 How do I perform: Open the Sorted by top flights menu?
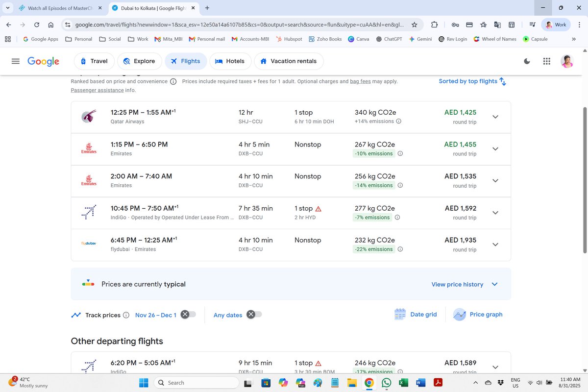coord(472,81)
